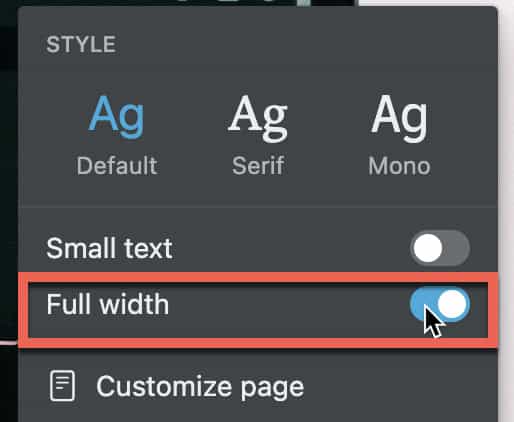Click the Customize page document icon

(x=62, y=386)
